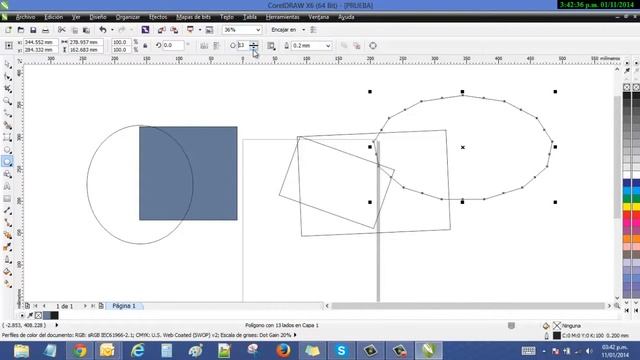Toggle the lock ratio padlock

145,46
